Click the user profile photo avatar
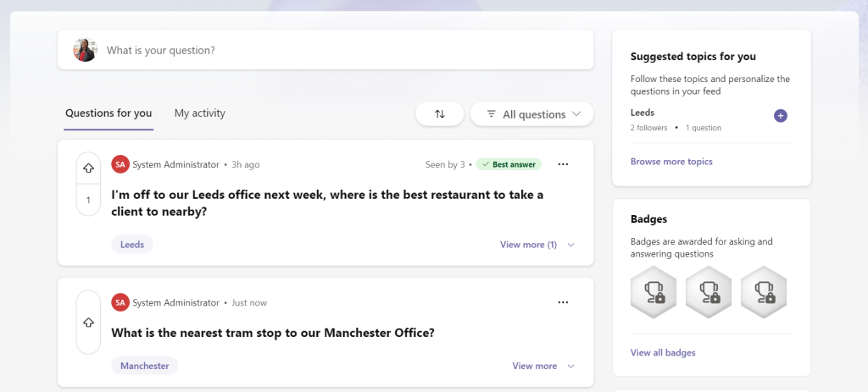868x392 pixels. tap(85, 50)
